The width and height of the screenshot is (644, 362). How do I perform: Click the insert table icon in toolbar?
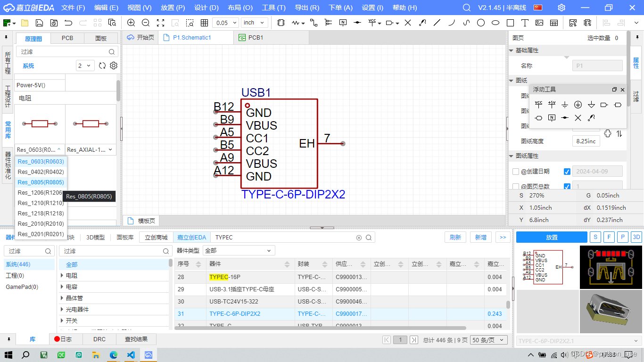coord(554,23)
